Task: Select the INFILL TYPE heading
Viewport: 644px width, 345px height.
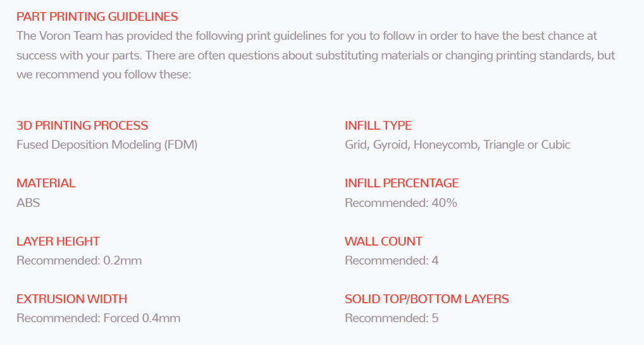Action: (378, 125)
